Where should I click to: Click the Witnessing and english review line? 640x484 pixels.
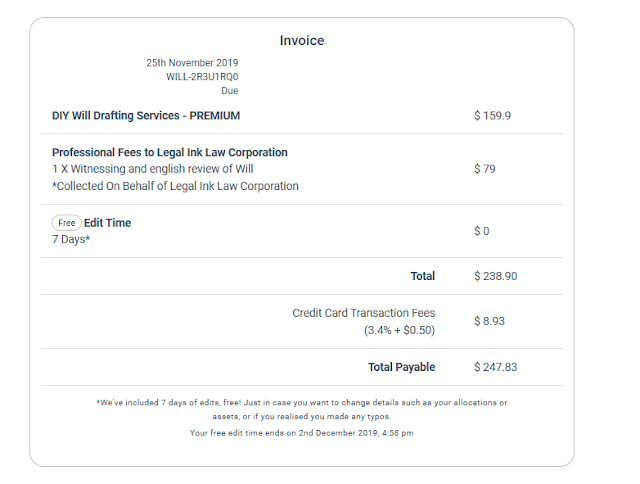click(x=152, y=169)
